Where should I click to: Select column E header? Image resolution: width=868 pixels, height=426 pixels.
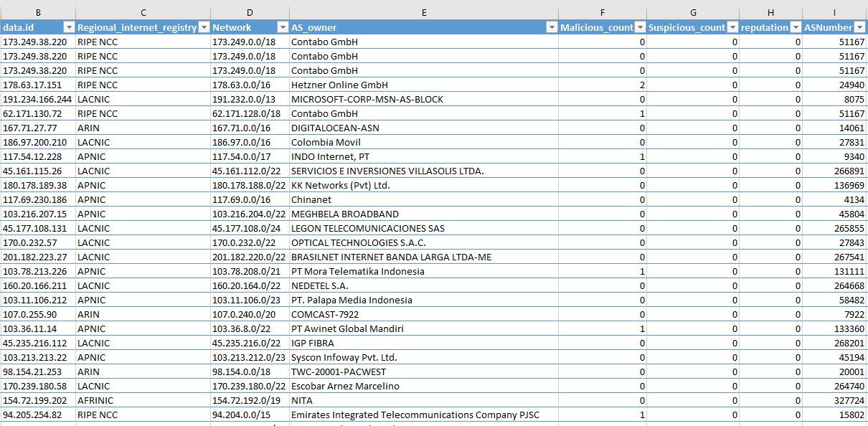424,12
